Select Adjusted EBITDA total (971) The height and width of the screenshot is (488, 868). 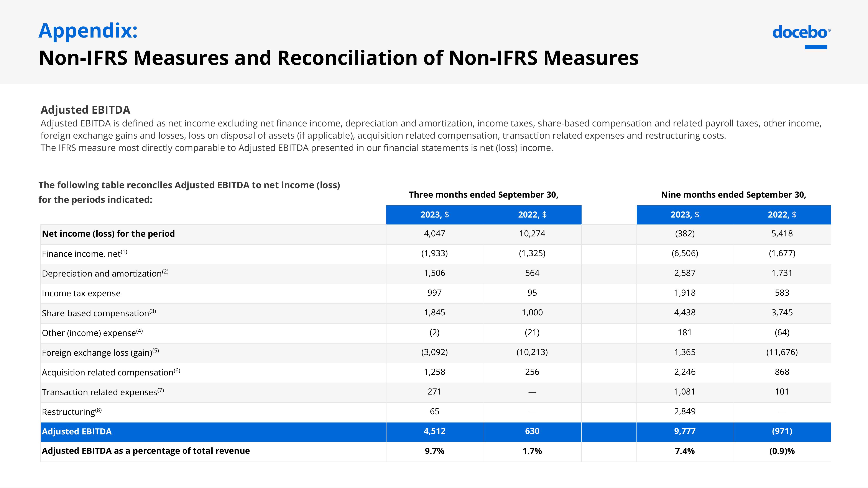pyautogui.click(x=782, y=431)
